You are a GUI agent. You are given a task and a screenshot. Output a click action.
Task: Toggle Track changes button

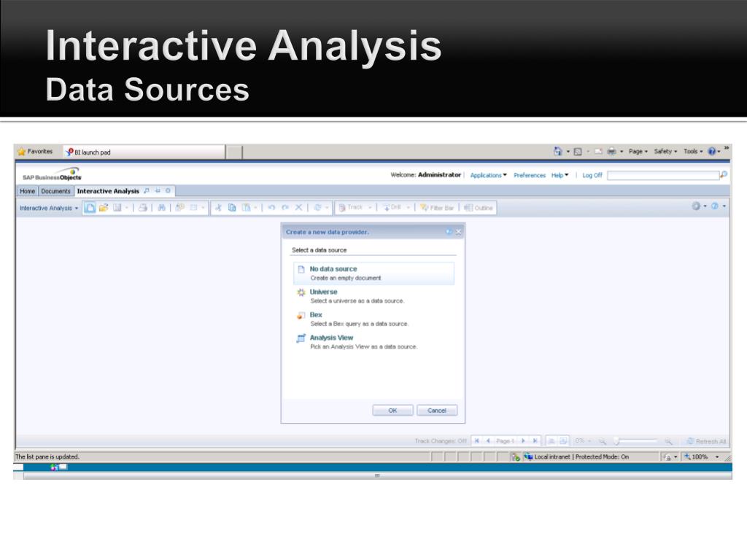350,208
